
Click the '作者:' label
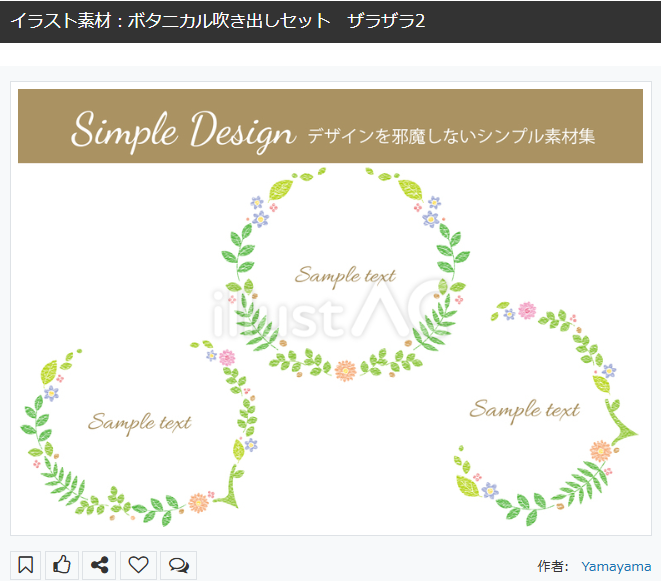coord(553,566)
